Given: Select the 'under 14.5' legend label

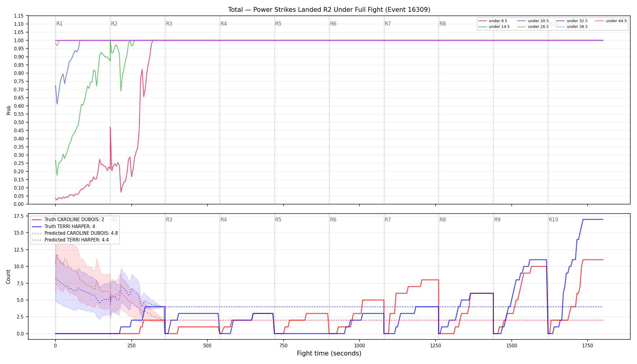Looking at the screenshot, I should [x=499, y=27].
